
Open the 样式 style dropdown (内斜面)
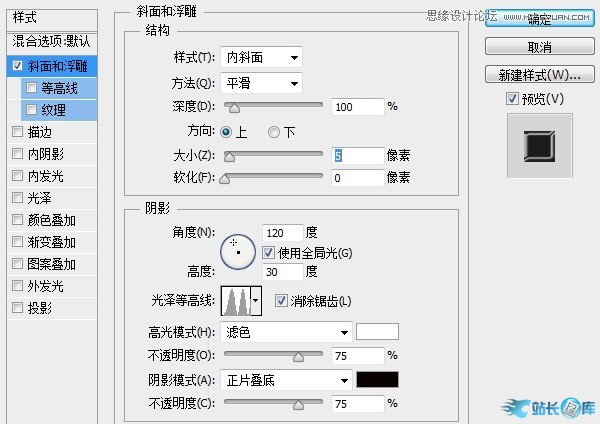[264, 58]
